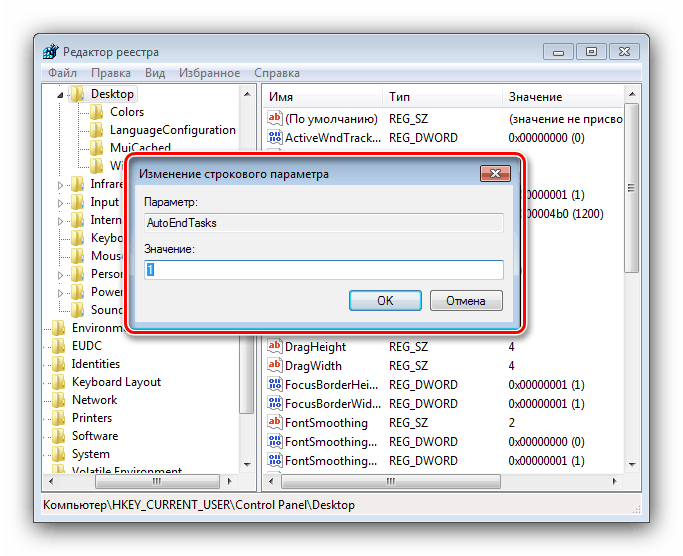
Task: Click REG_DWORD type of ActiveWndTrack row
Action: point(423,138)
